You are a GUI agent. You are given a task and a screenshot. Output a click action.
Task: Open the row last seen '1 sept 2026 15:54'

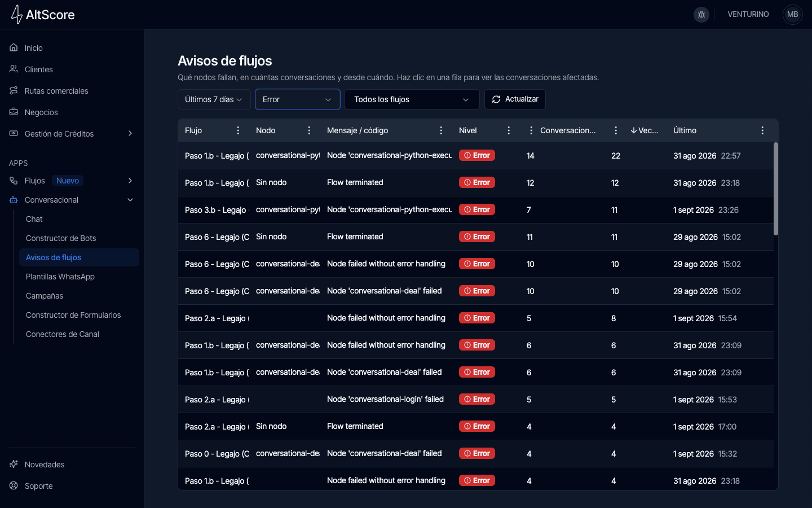(476, 318)
